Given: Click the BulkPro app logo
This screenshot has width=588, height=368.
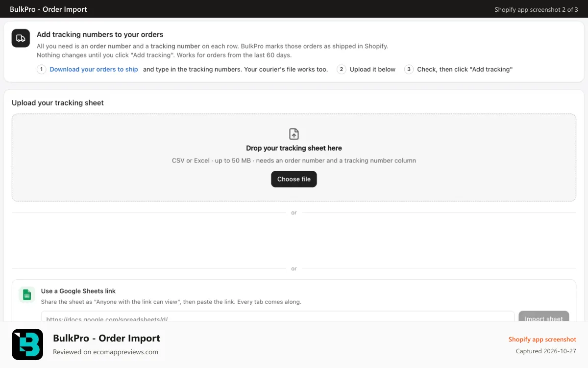Looking at the screenshot, I should [27, 344].
